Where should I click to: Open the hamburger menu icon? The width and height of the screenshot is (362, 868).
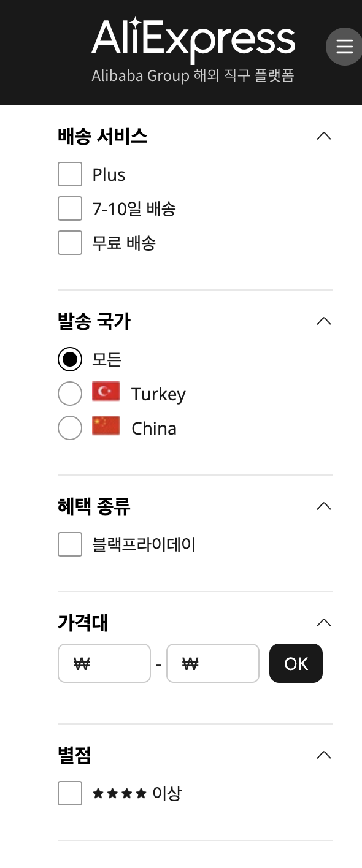[x=344, y=46]
